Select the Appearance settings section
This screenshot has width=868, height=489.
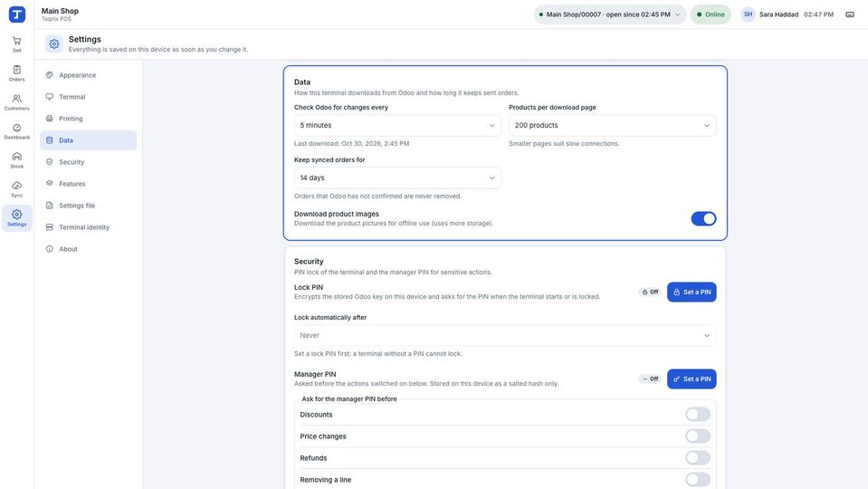[x=88, y=75]
